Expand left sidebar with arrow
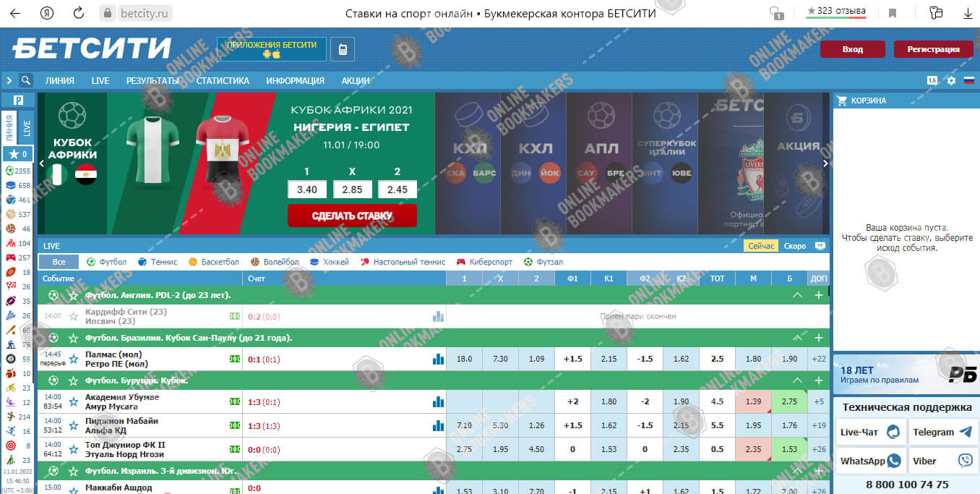The width and height of the screenshot is (980, 494). click(9, 80)
